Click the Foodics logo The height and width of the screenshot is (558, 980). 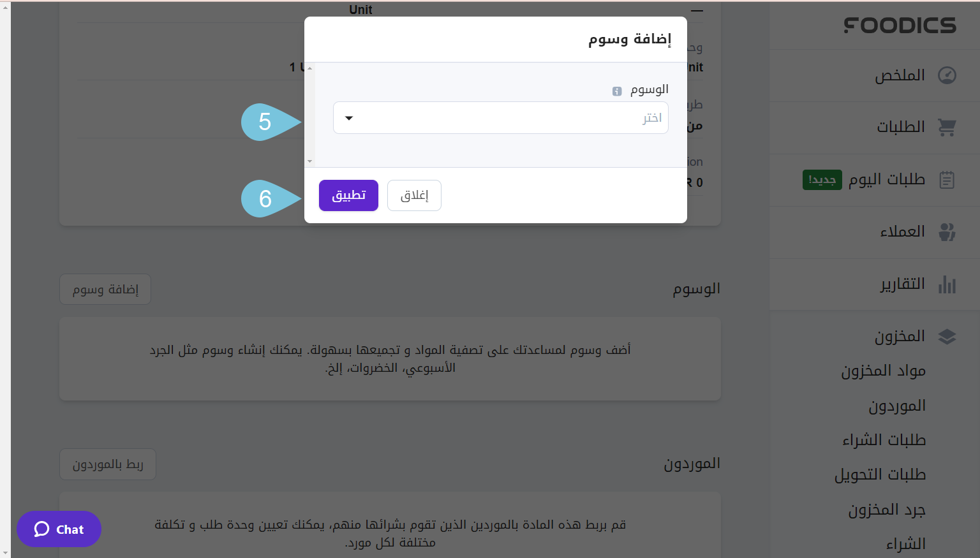point(900,25)
